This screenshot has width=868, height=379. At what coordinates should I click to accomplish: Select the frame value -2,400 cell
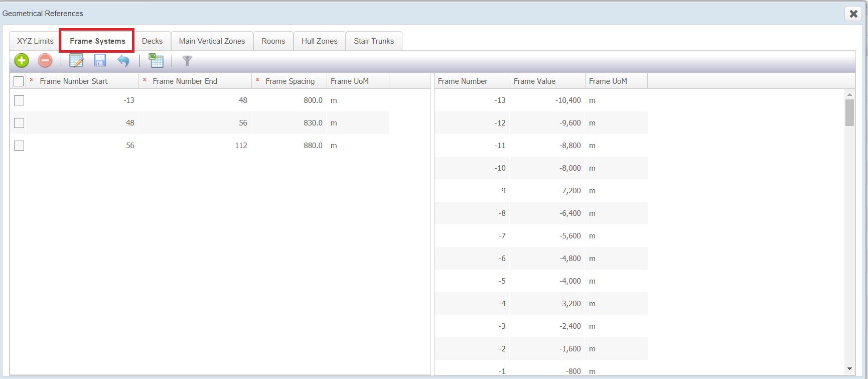tap(547, 326)
